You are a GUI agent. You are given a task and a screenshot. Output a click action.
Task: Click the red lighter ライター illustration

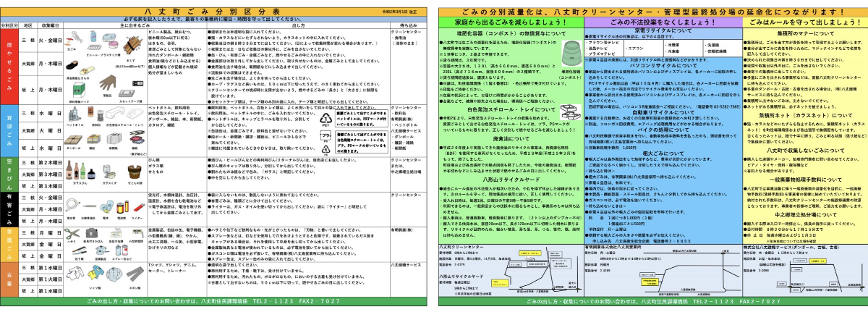click(137, 208)
